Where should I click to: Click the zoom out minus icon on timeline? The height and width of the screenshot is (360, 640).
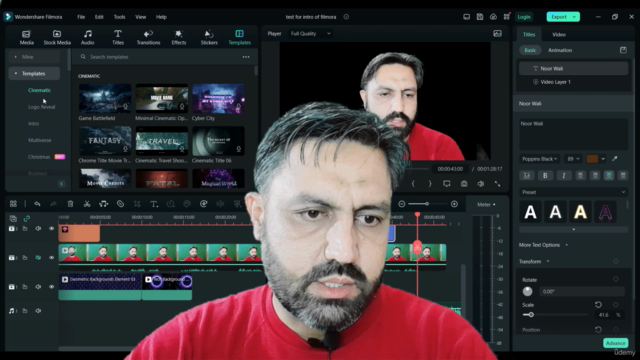[402, 204]
